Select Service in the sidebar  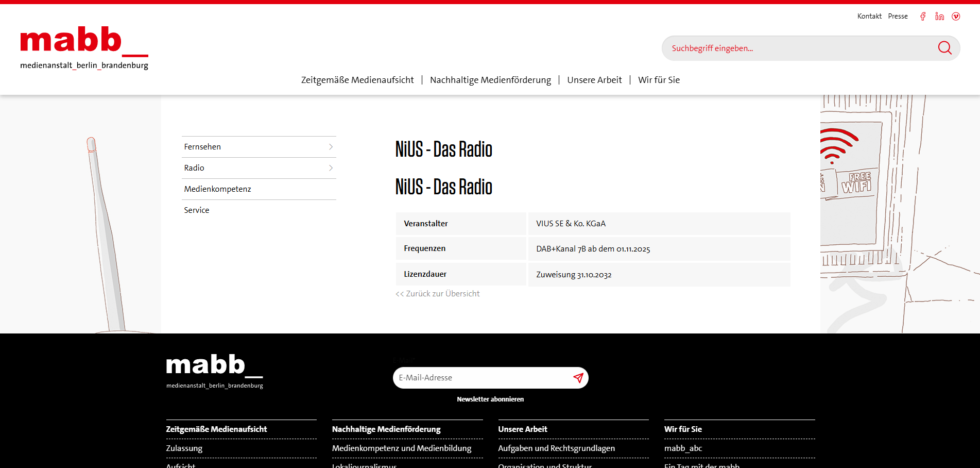click(197, 210)
